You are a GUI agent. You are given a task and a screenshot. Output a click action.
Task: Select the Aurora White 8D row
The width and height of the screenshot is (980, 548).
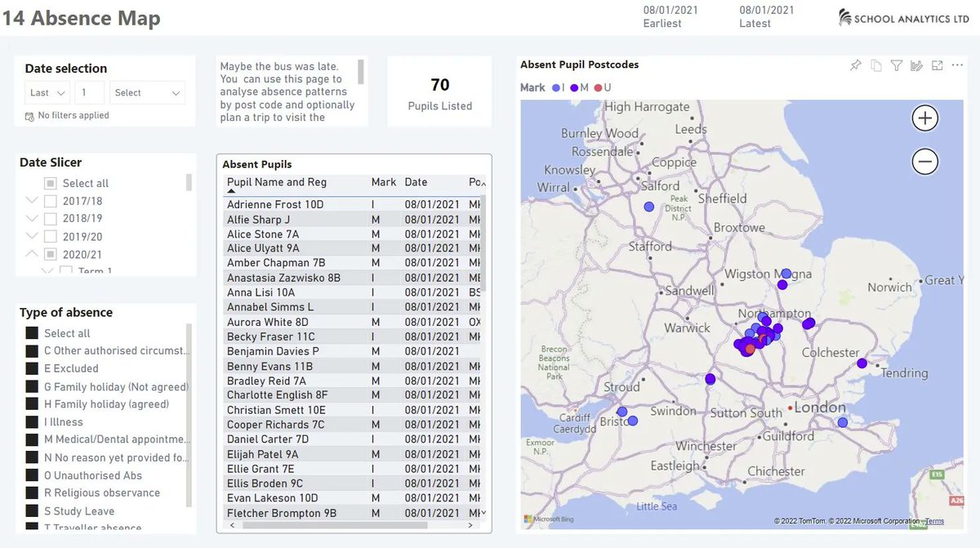click(x=351, y=322)
